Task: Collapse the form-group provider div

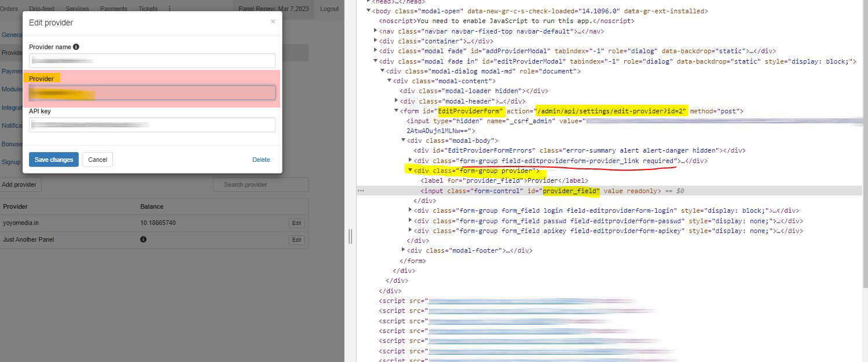Action: pos(411,171)
